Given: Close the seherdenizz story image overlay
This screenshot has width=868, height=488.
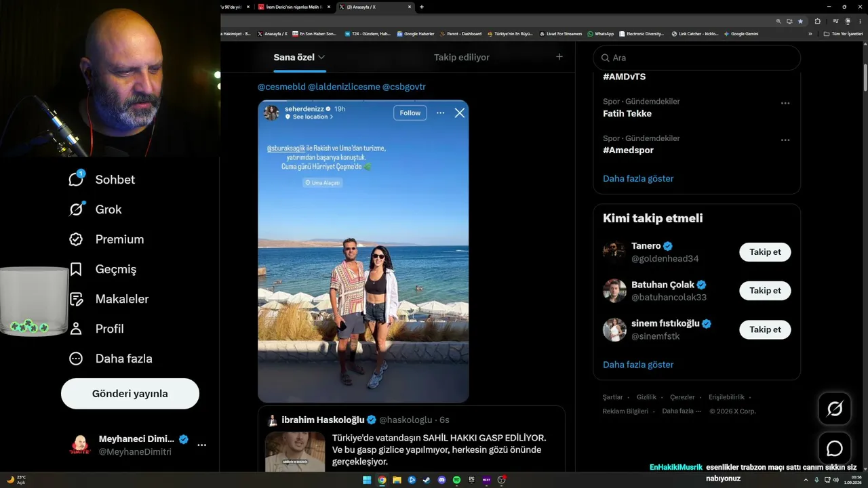Looking at the screenshot, I should click(460, 113).
